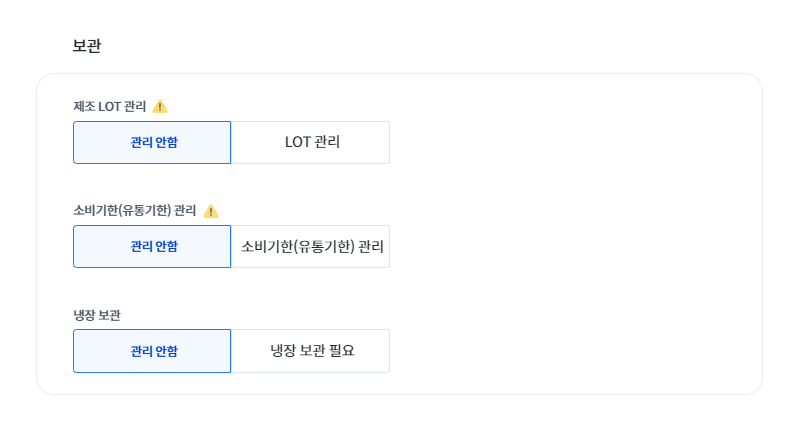The width and height of the screenshot is (806, 439).
Task: Click the 보관 section heading
Action: pos(87,46)
